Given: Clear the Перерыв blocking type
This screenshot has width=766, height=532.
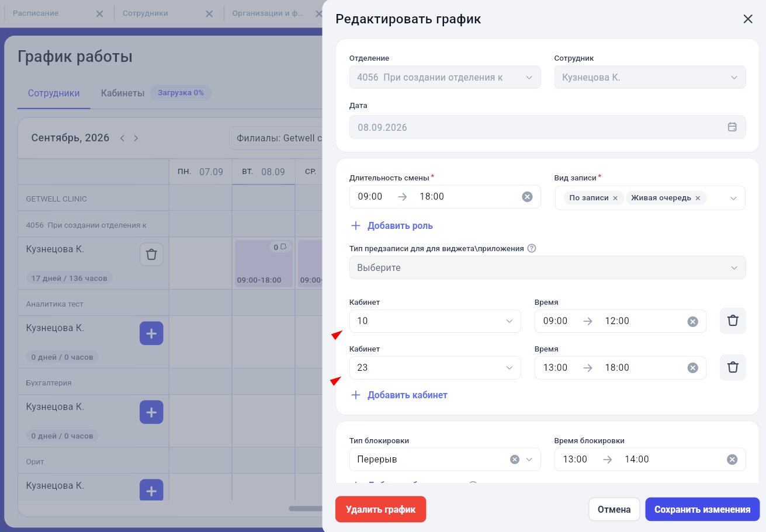Looking at the screenshot, I should 515,460.
